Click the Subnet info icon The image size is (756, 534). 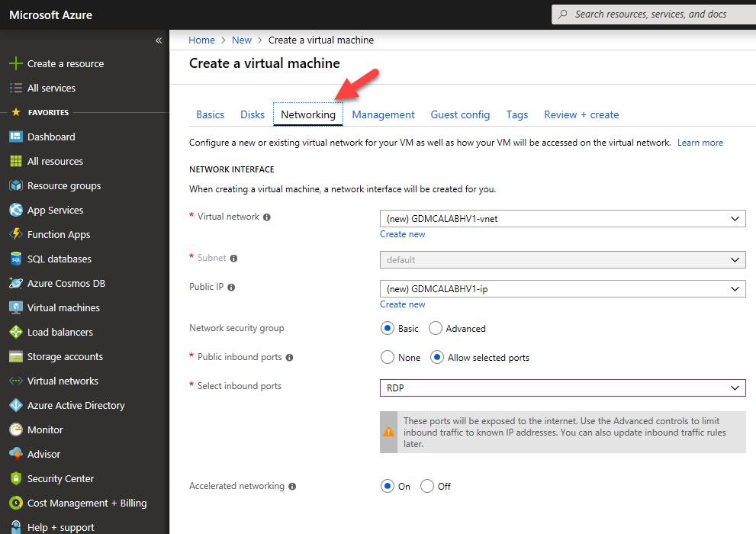tap(234, 259)
